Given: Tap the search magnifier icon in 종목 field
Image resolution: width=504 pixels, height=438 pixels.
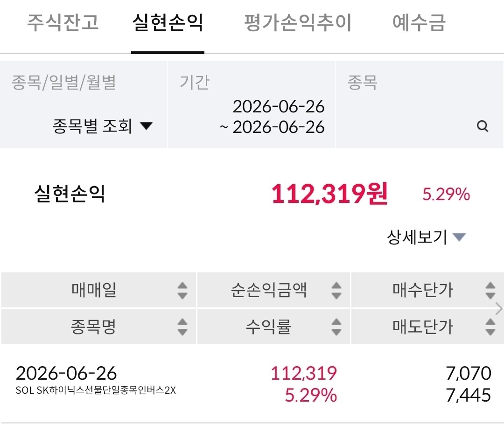Looking at the screenshot, I should 482,126.
